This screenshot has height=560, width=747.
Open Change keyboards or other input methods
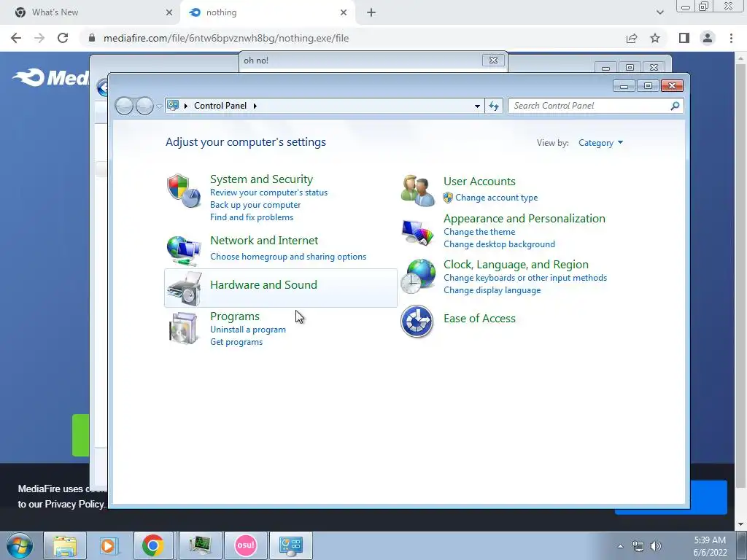pos(525,278)
